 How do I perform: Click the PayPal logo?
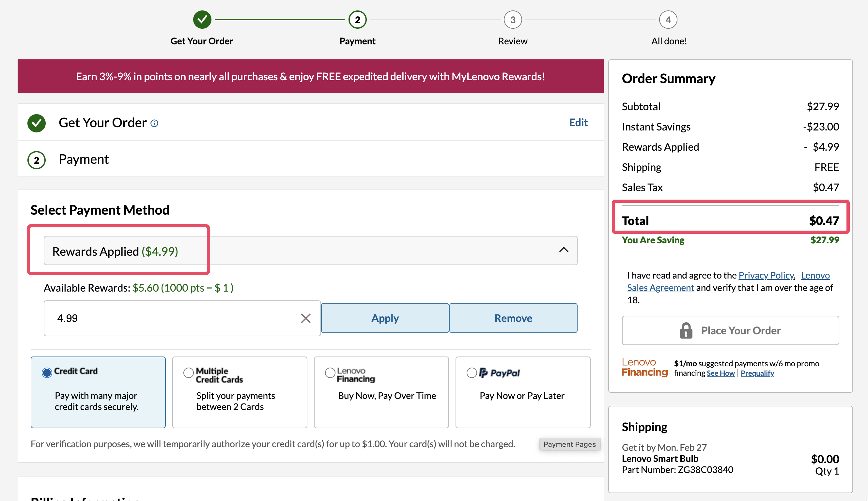click(499, 373)
